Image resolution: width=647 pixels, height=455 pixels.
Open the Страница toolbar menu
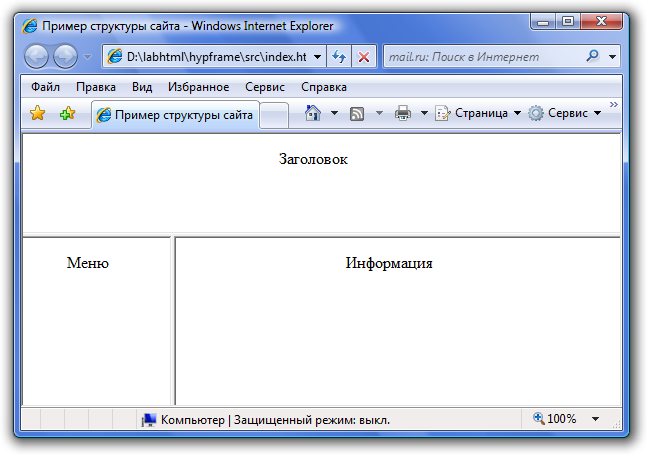click(x=478, y=113)
